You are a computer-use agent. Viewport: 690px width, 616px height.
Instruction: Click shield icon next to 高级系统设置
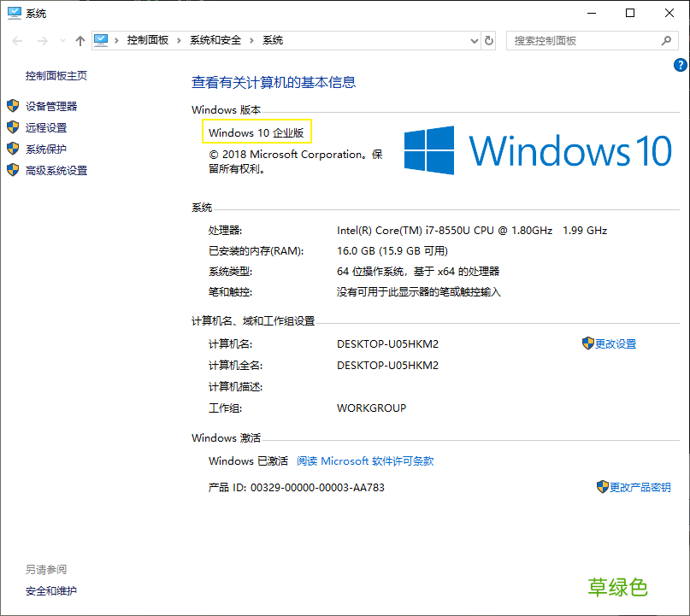[13, 170]
